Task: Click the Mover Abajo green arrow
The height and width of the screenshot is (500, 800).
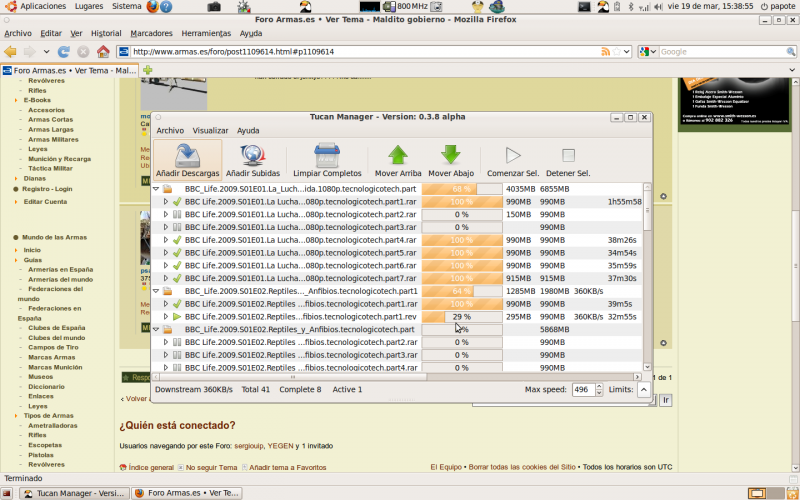Action: 451,155
